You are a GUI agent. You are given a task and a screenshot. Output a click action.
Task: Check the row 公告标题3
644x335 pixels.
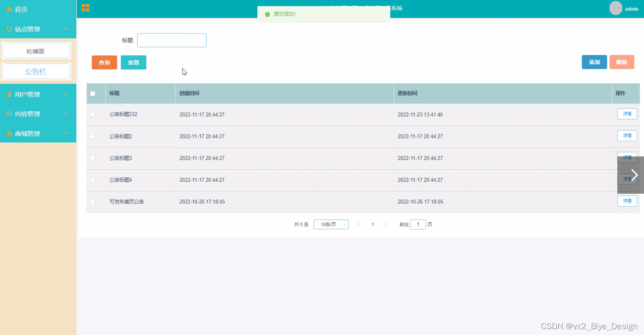click(93, 158)
